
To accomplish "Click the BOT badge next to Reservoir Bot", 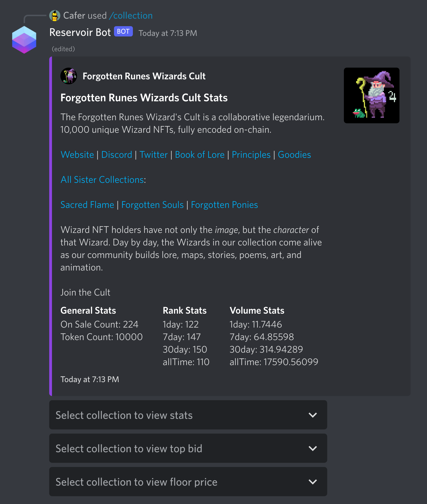I will [123, 32].
